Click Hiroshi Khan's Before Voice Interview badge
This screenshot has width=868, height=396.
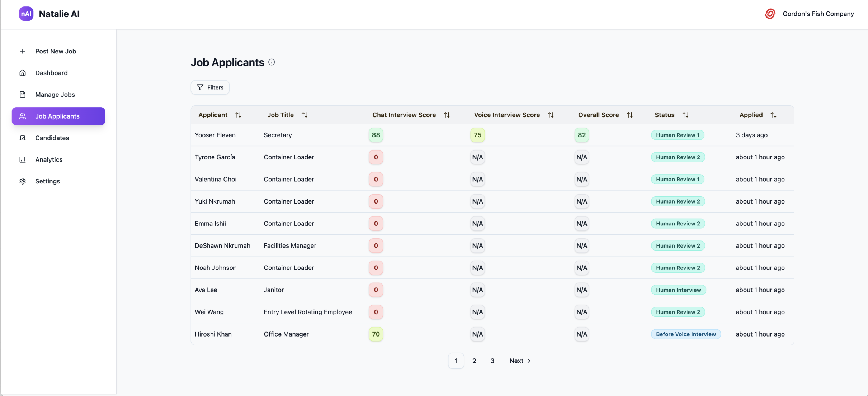[685, 334]
